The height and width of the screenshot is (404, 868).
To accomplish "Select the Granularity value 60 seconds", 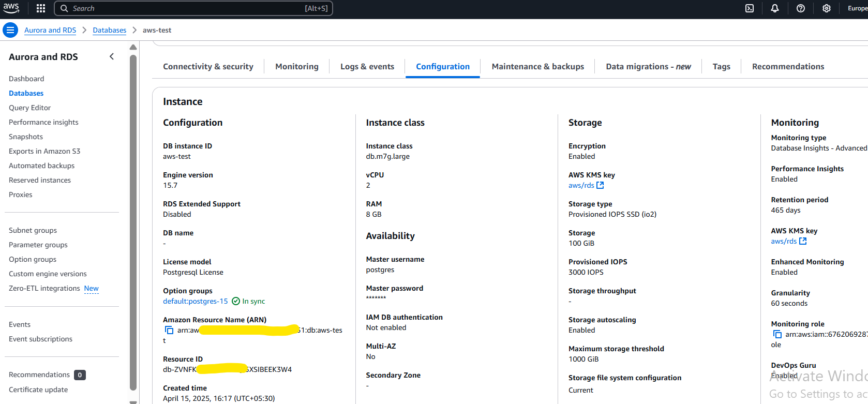I will [x=789, y=303].
